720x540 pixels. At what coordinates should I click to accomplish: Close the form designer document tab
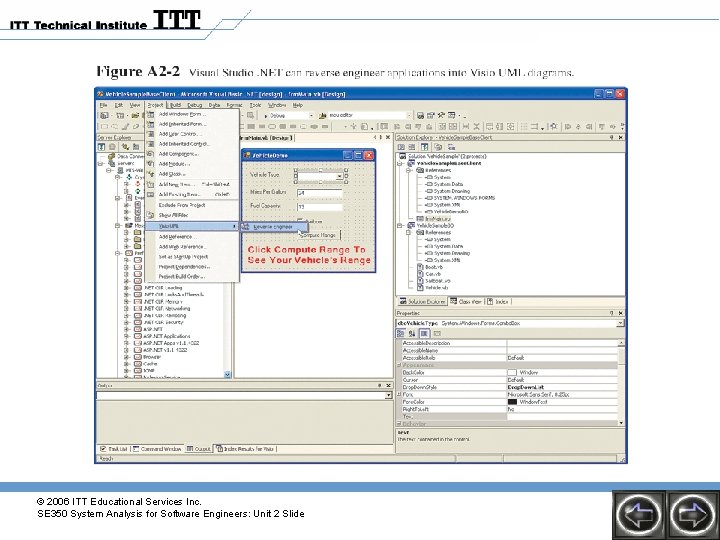388,138
